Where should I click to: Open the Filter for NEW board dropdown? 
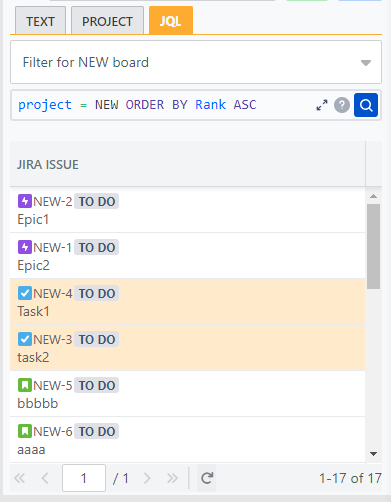(196, 62)
